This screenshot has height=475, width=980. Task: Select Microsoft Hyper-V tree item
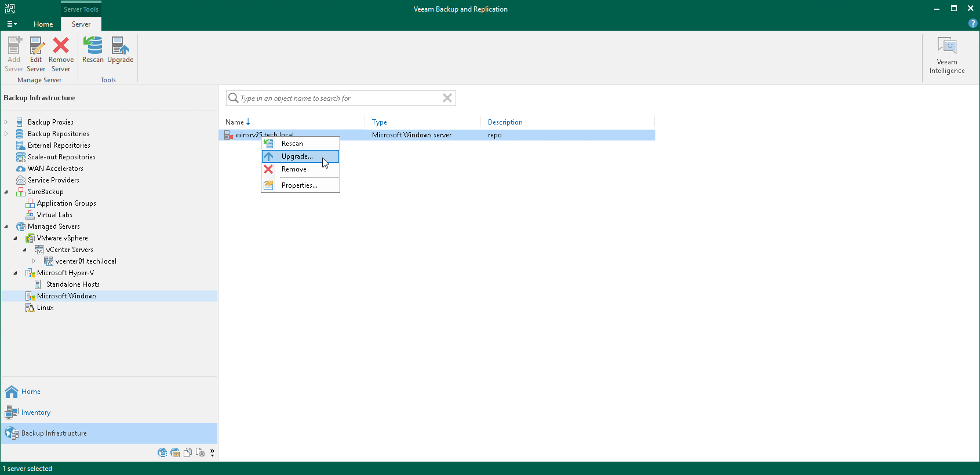[x=65, y=273]
